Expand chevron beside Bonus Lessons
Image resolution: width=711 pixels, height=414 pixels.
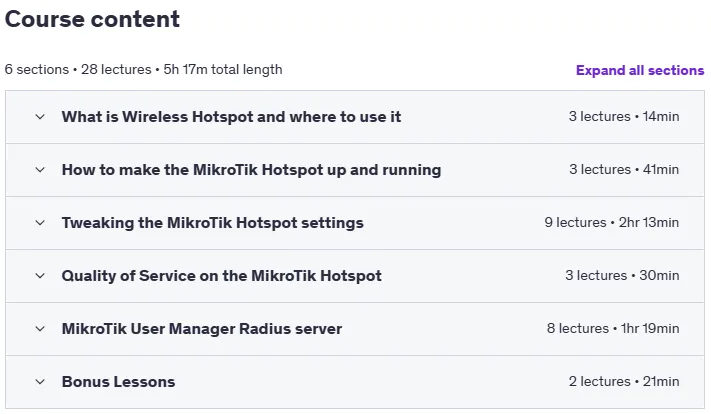40,382
